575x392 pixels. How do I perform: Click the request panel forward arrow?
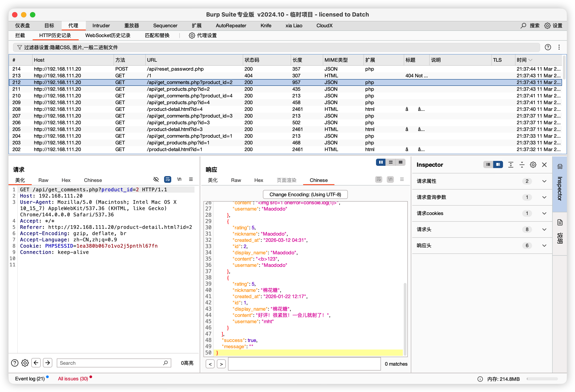point(47,363)
